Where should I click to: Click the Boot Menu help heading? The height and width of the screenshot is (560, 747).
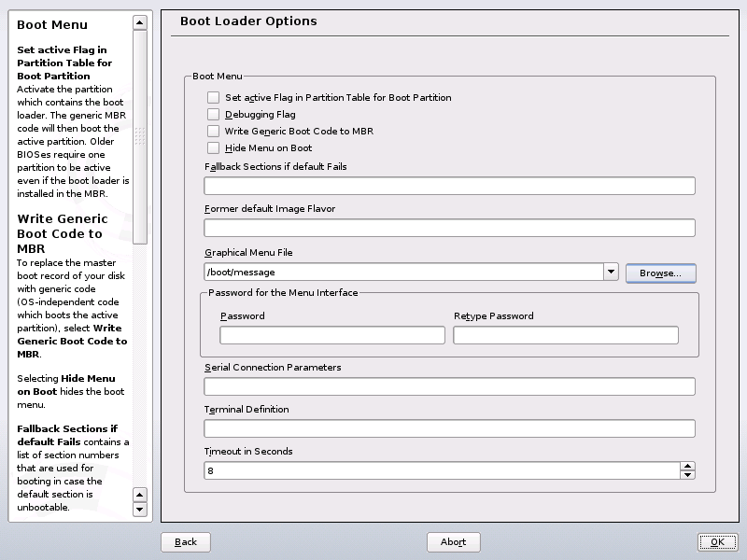tap(52, 25)
